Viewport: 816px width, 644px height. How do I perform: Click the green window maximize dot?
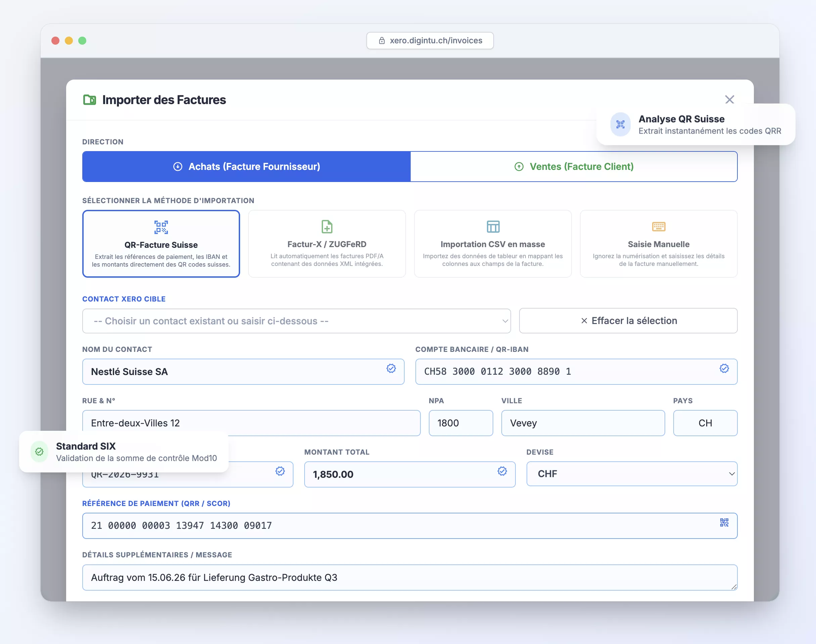82,41
